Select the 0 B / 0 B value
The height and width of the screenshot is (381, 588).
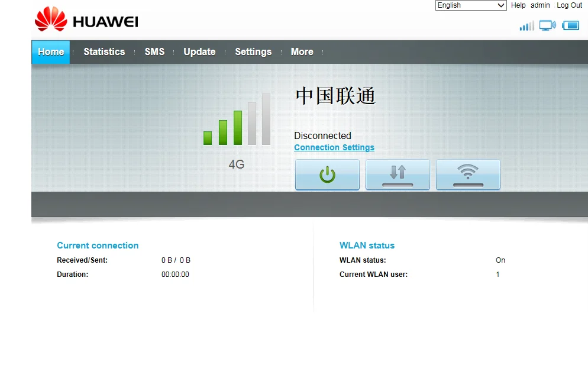(176, 260)
